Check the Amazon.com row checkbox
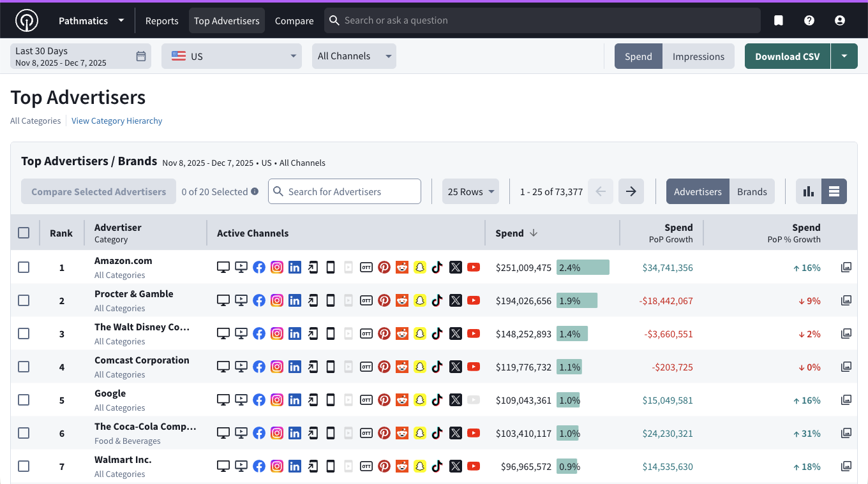Viewport: 868px width, 484px height. coord(24,267)
